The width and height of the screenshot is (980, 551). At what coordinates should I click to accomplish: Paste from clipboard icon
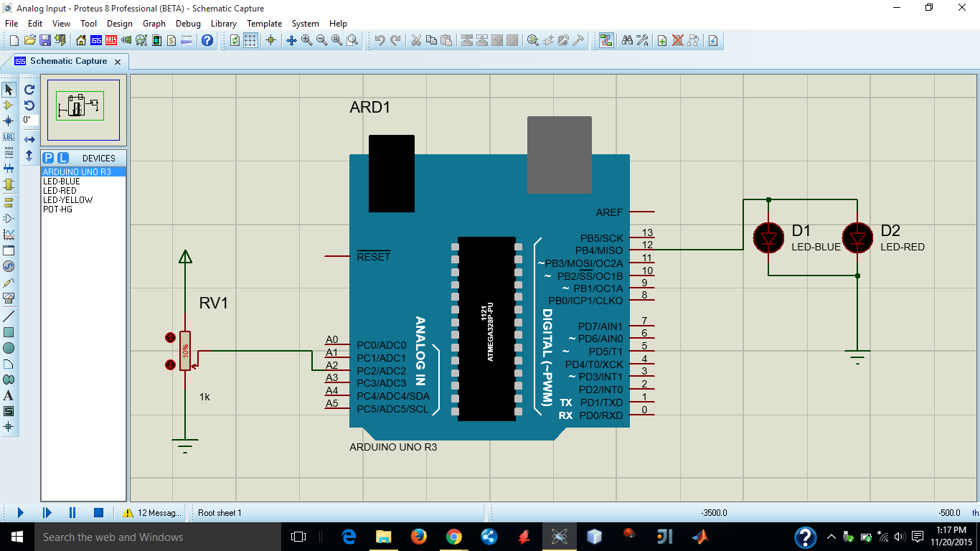click(446, 40)
